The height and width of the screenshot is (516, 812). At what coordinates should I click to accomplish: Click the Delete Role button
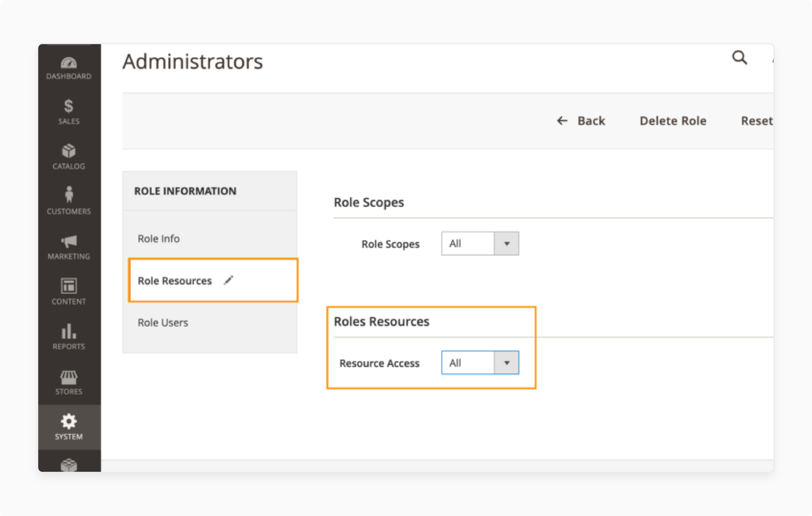point(673,121)
